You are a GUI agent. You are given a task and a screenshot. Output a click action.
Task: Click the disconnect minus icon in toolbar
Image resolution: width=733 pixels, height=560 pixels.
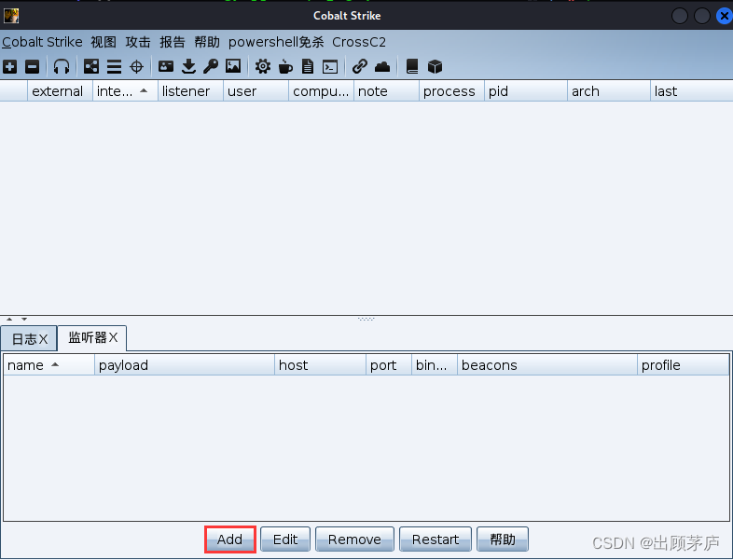pos(33,67)
